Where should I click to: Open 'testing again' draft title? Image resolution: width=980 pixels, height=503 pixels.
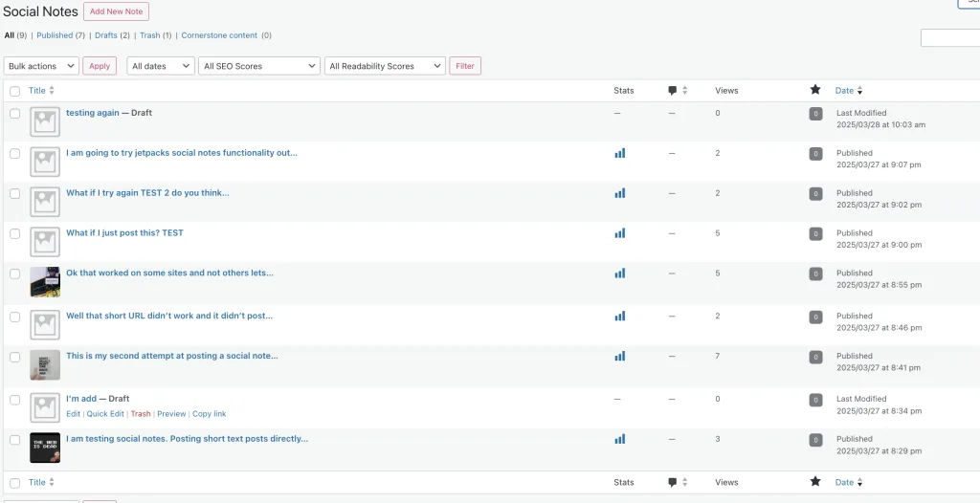click(93, 113)
